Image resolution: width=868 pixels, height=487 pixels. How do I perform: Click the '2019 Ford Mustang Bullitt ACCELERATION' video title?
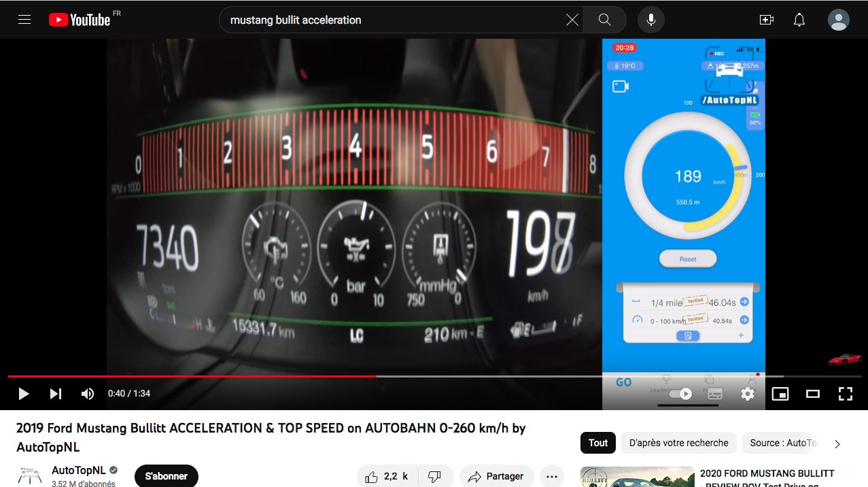271,437
